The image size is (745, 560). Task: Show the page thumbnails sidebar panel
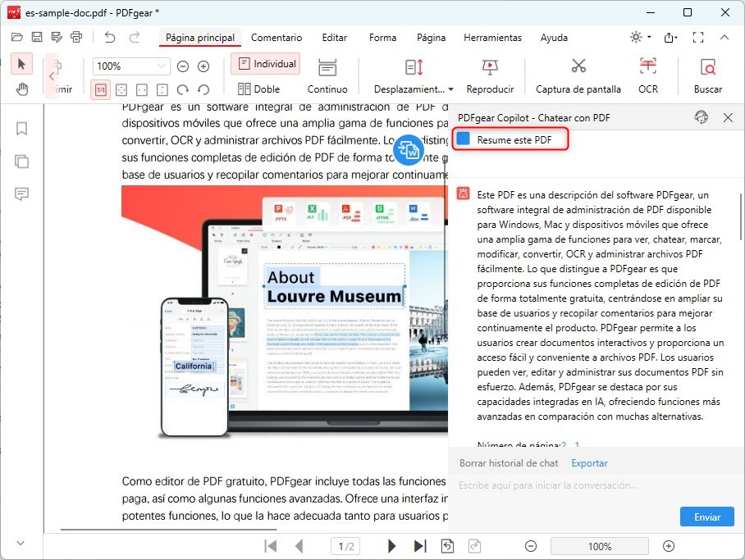(22, 162)
